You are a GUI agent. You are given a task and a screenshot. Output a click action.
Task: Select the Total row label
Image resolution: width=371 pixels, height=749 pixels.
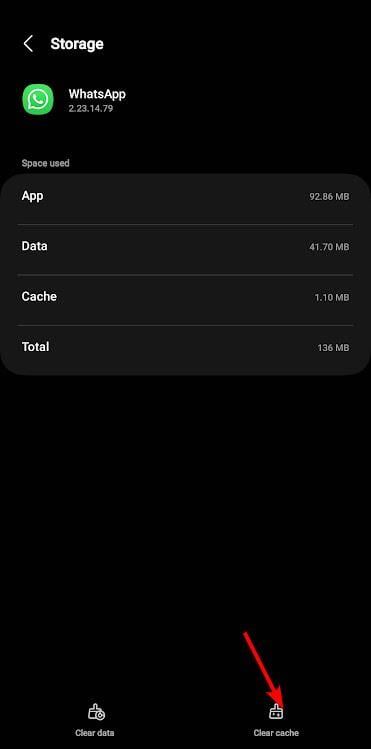point(35,346)
